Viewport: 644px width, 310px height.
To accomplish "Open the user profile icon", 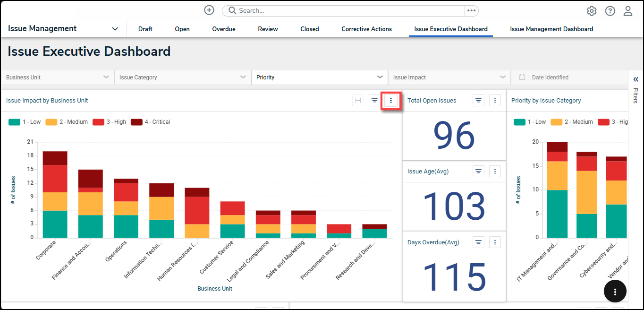I will pos(628,11).
